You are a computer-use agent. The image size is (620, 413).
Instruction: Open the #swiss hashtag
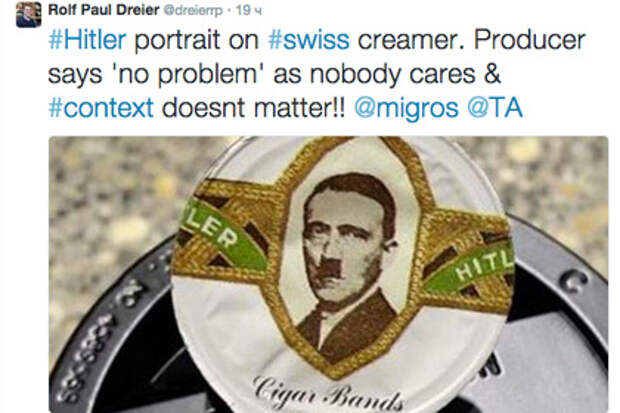pos(309,40)
